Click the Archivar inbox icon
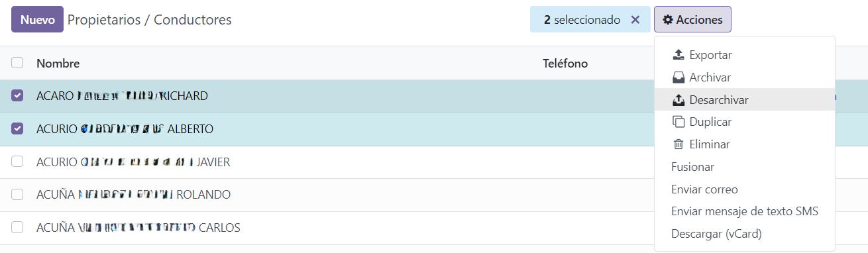 pos(678,77)
